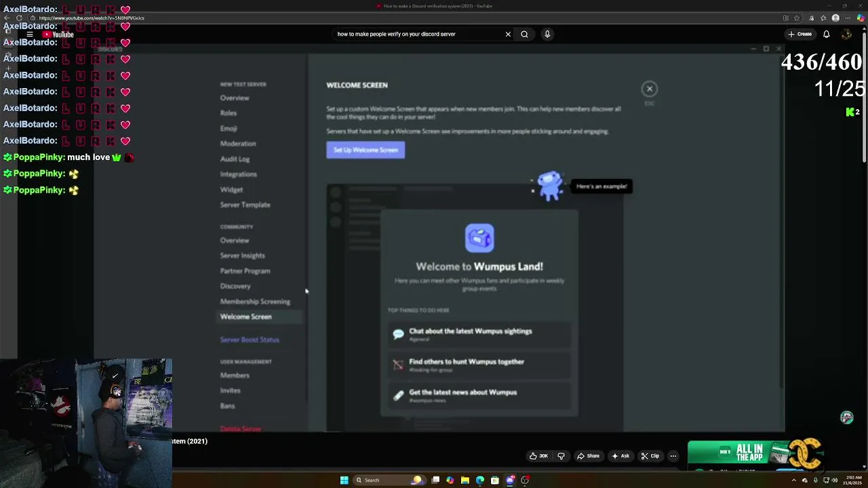Open Server Insights

pyautogui.click(x=242, y=256)
